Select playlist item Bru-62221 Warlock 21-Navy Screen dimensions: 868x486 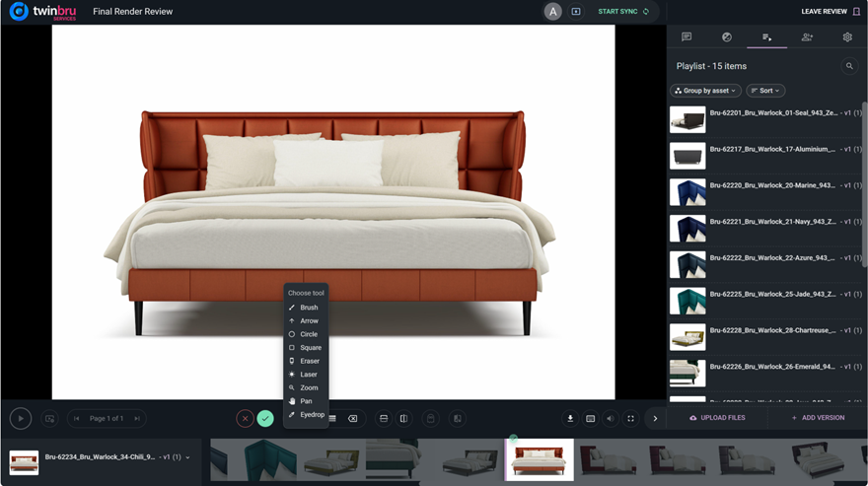pos(765,228)
